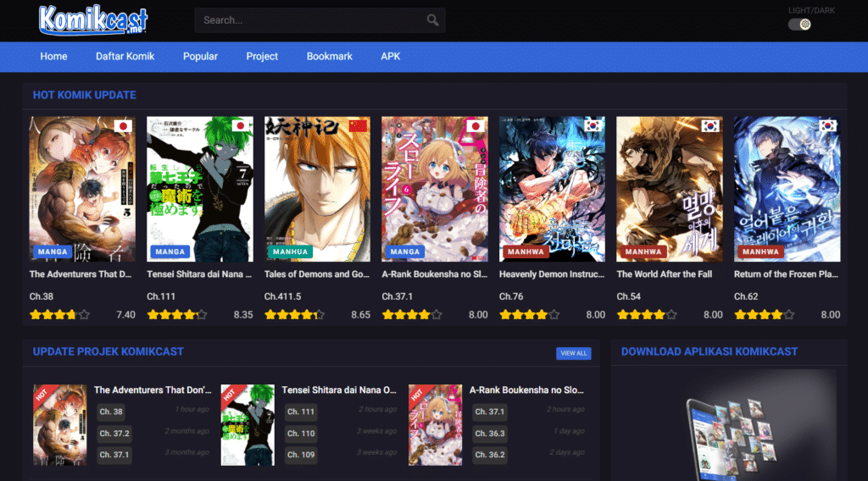Open Daftar Komik menu item
868x481 pixels.
point(125,57)
